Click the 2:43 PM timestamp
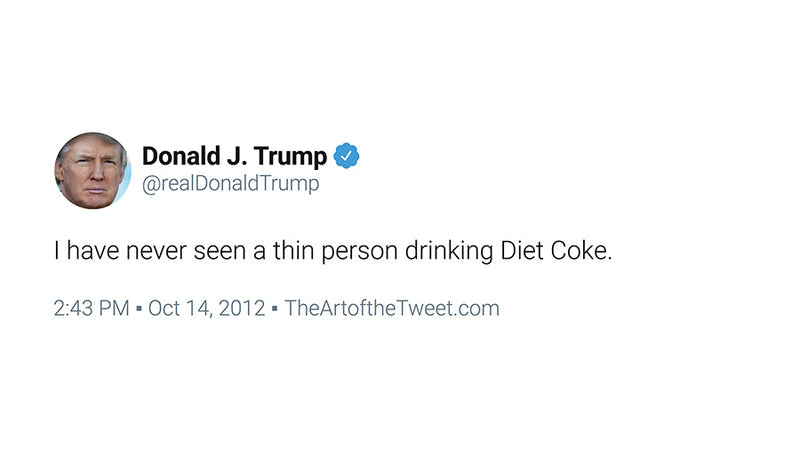This screenshot has width=800, height=450. (x=92, y=308)
